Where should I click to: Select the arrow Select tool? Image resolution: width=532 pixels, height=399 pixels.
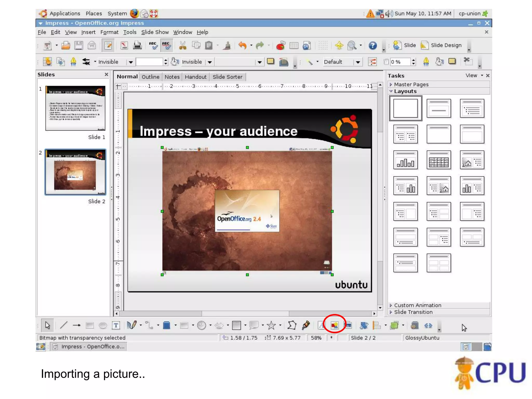coord(47,325)
